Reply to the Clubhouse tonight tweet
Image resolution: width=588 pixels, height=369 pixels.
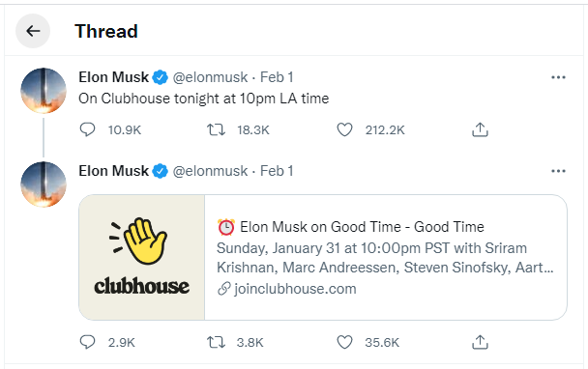[87, 129]
